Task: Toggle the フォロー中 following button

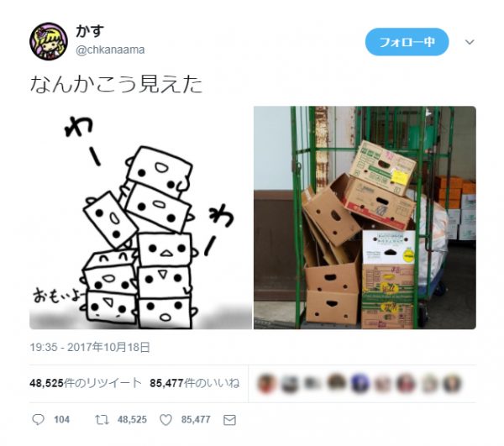Action: tap(407, 42)
